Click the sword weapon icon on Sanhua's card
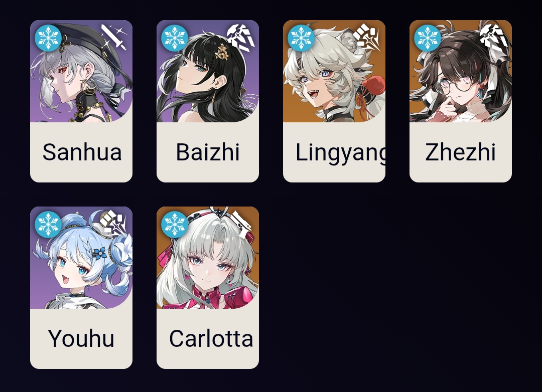 tap(115, 37)
